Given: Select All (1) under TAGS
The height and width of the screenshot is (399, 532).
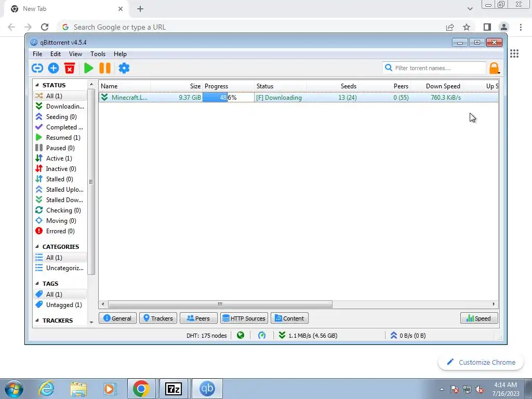Looking at the screenshot, I should pyautogui.click(x=60, y=295).
